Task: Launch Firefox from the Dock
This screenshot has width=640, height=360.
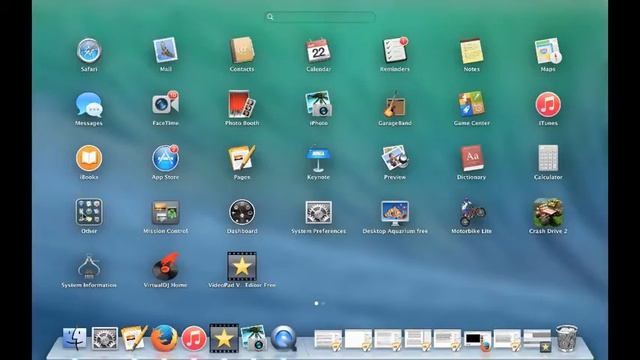Action: point(164,338)
